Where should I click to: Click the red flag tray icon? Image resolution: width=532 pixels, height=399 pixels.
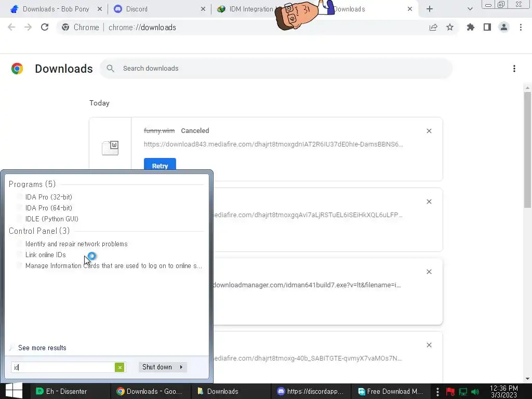(450, 392)
